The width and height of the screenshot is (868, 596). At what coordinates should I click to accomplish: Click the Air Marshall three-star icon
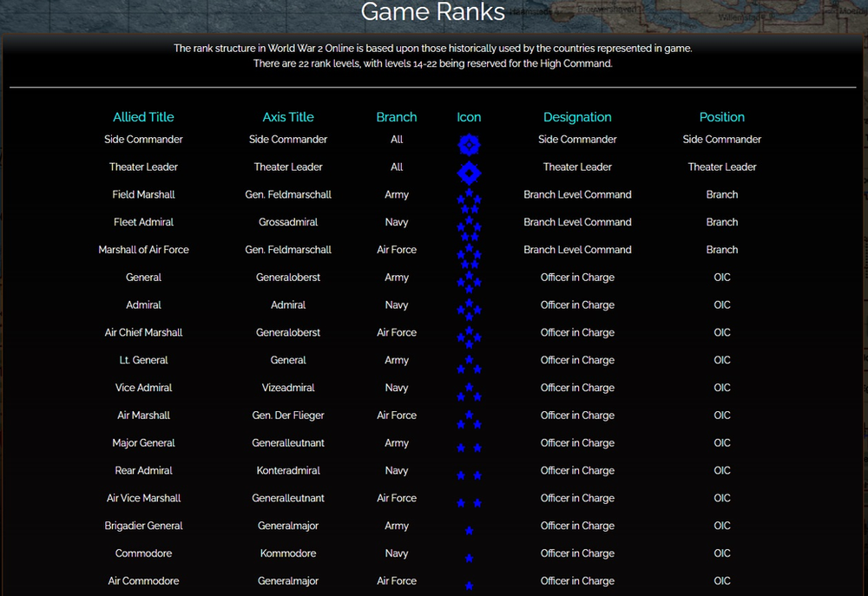[469, 420]
